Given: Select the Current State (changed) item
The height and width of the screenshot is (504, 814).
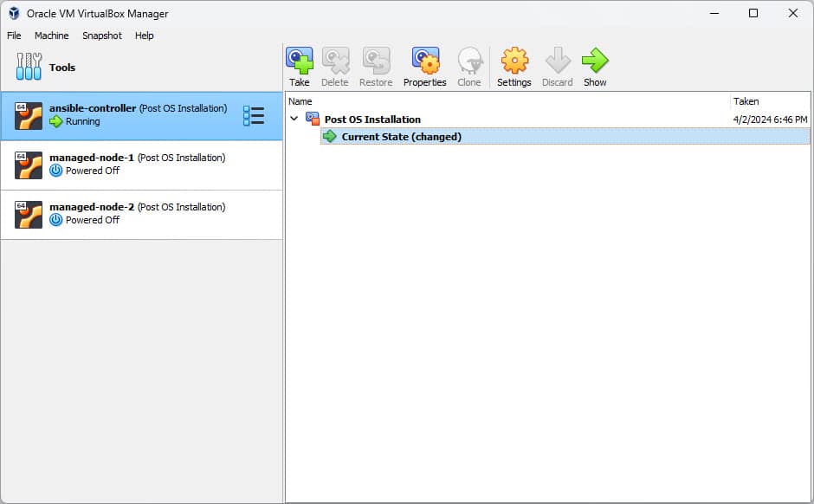Looking at the screenshot, I should click(x=401, y=137).
